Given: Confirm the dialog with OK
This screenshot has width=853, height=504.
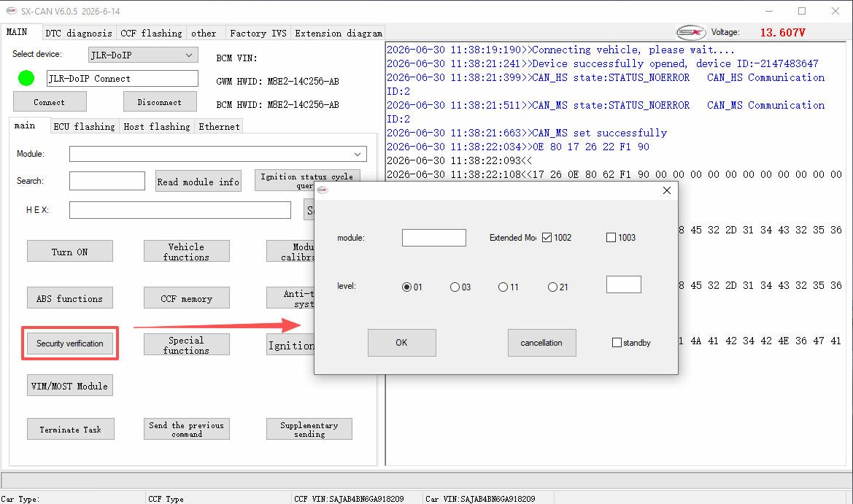Looking at the screenshot, I should coord(401,343).
